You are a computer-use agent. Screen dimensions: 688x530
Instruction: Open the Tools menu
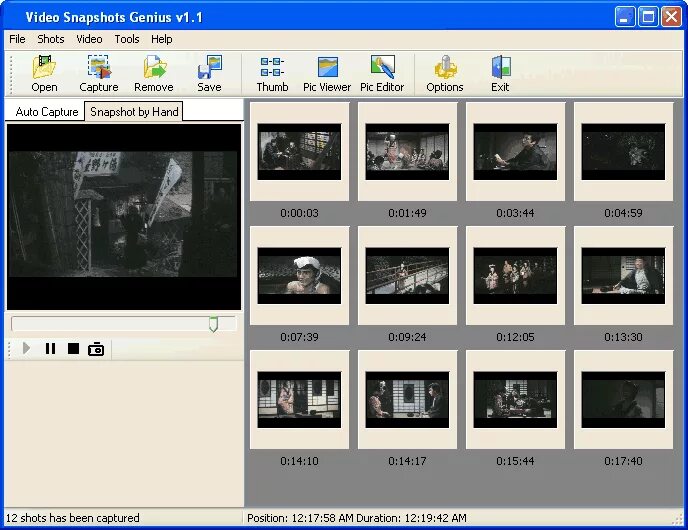click(127, 39)
